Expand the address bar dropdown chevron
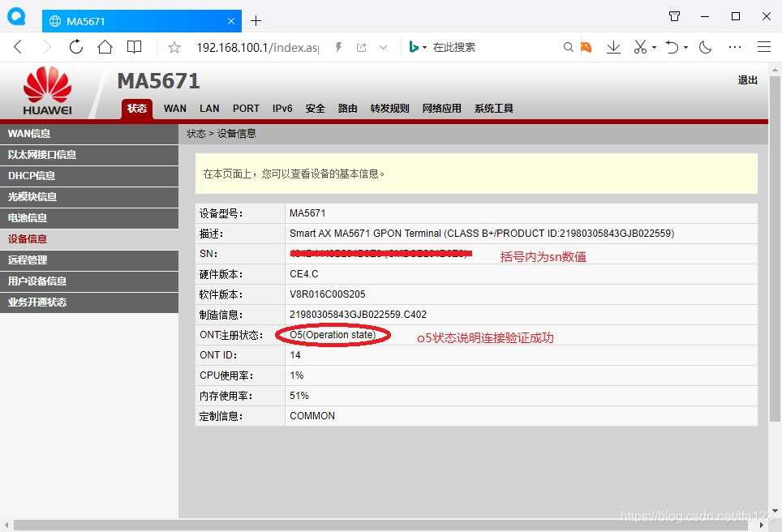This screenshot has width=782, height=532. (x=383, y=47)
